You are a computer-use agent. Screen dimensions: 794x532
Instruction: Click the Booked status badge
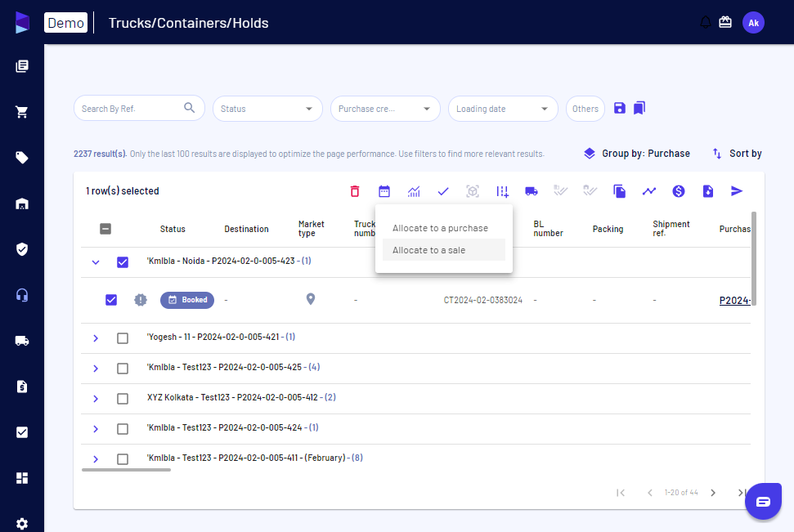[x=187, y=300]
